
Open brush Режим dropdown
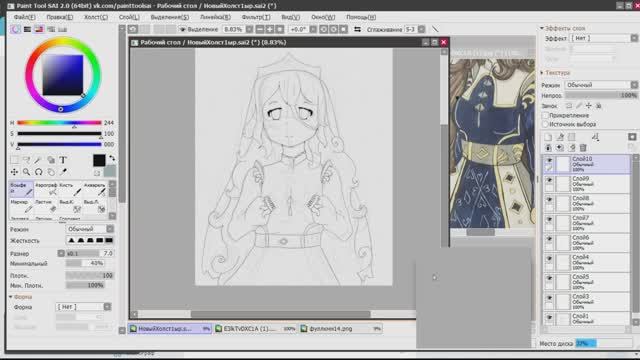pyautogui.click(x=89, y=229)
